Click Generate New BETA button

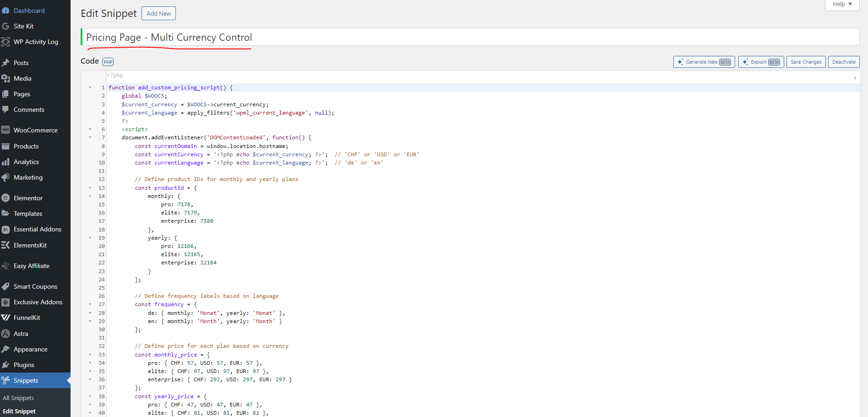[x=704, y=62]
